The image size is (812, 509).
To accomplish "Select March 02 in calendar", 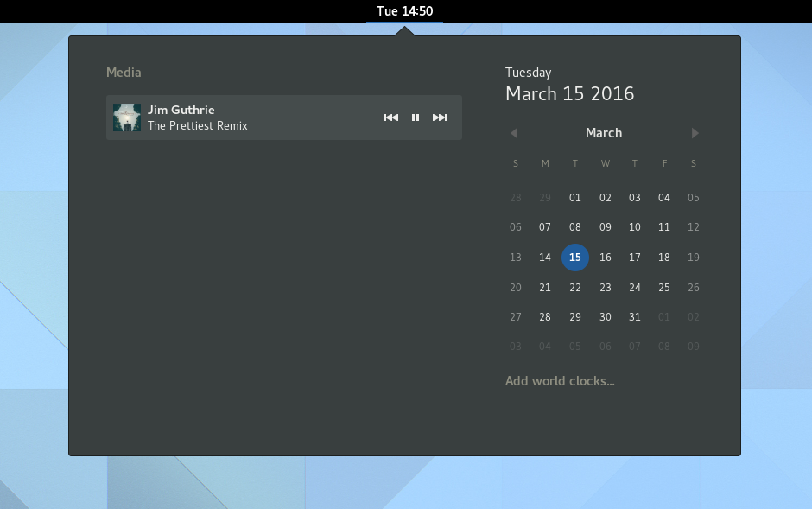I will coord(605,198).
